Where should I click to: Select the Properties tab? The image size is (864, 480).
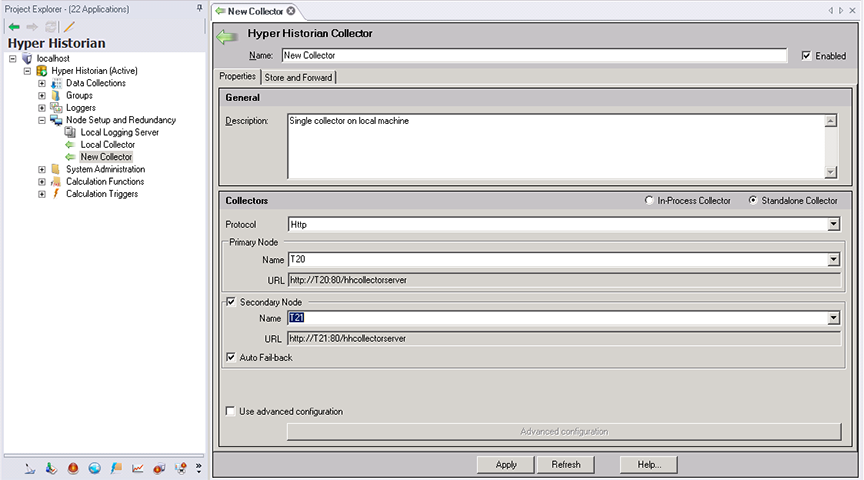tap(237, 77)
